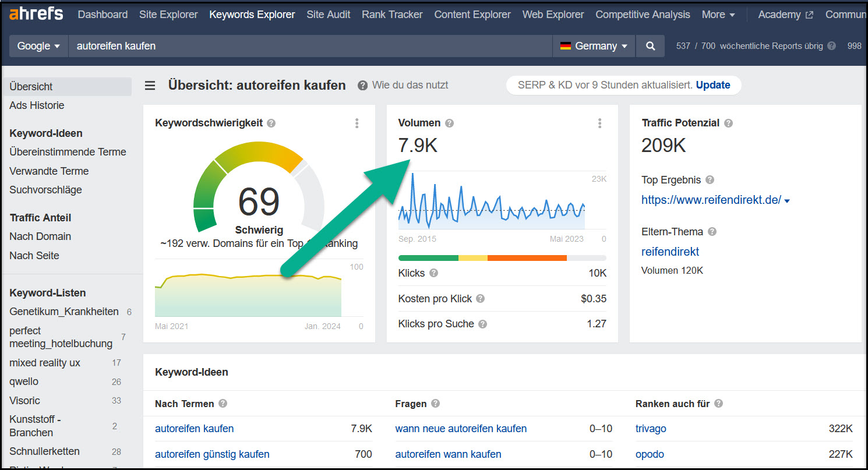Click the search volume trend chart
The width and height of the screenshot is (868, 470).
click(x=492, y=201)
